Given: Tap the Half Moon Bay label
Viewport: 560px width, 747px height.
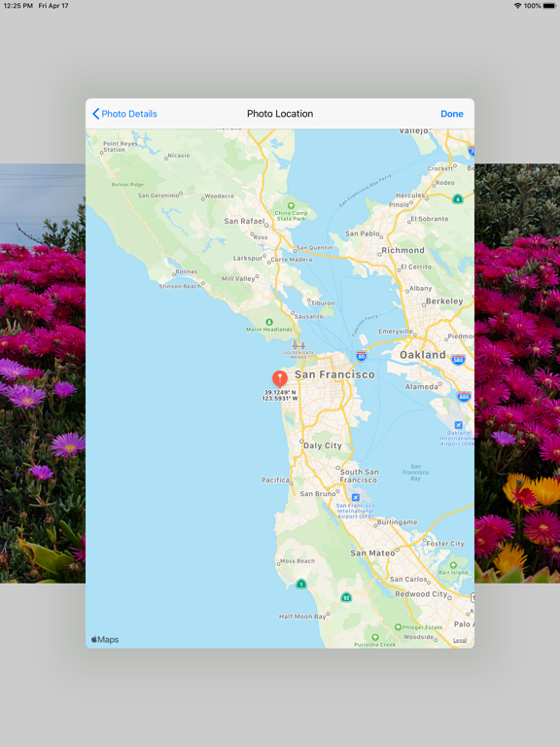Looking at the screenshot, I should tap(302, 616).
